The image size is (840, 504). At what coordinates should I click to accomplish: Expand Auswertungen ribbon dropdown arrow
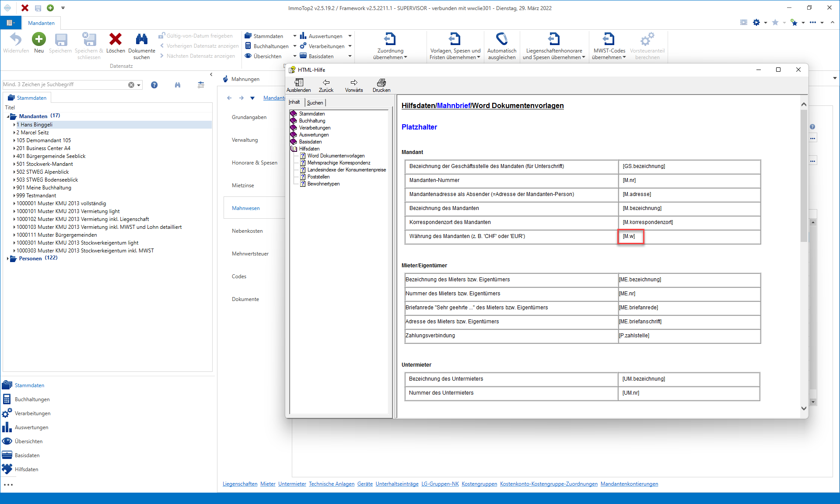click(350, 36)
